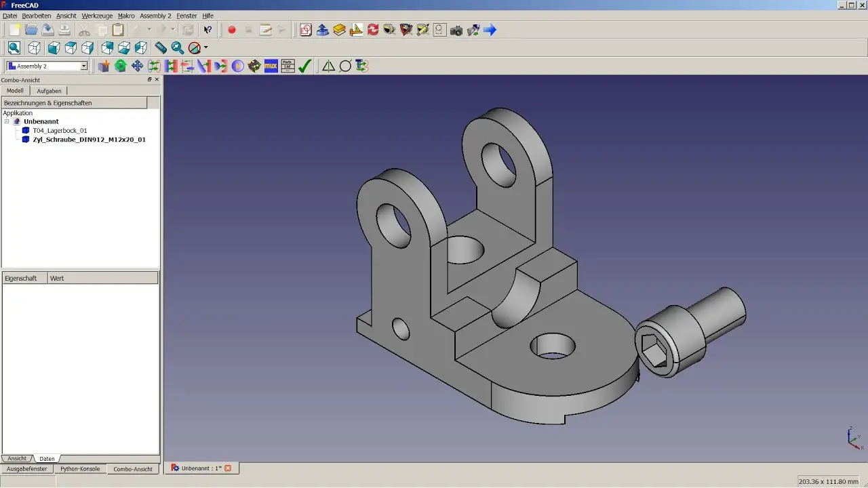Open the draw style dropdown arrow
Image resolution: width=868 pixels, height=488 pixels.
205,47
